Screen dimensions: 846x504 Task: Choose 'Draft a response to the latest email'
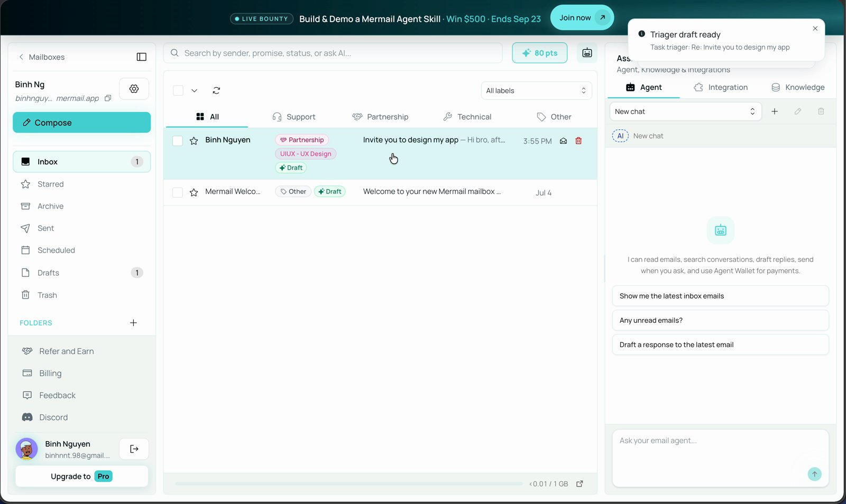coord(720,344)
